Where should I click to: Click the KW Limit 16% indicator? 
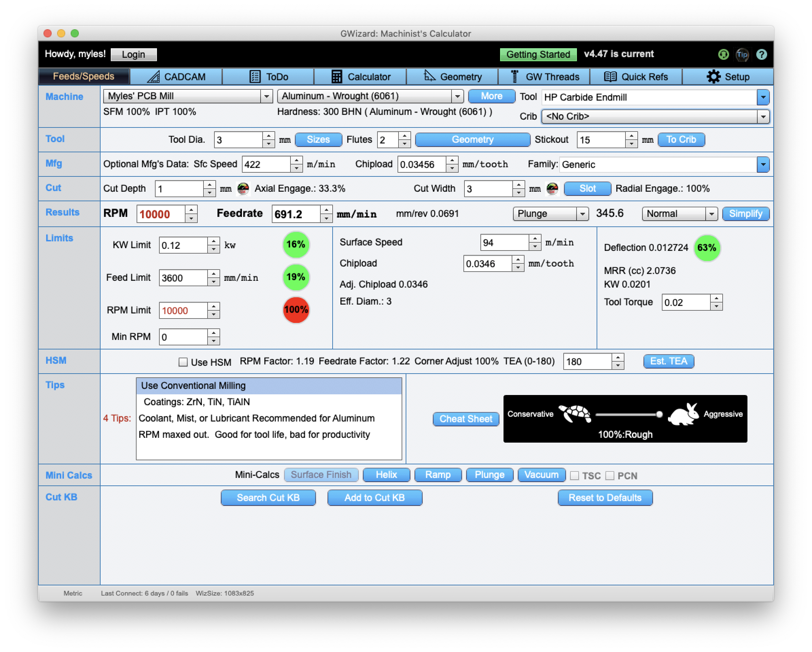tap(296, 245)
